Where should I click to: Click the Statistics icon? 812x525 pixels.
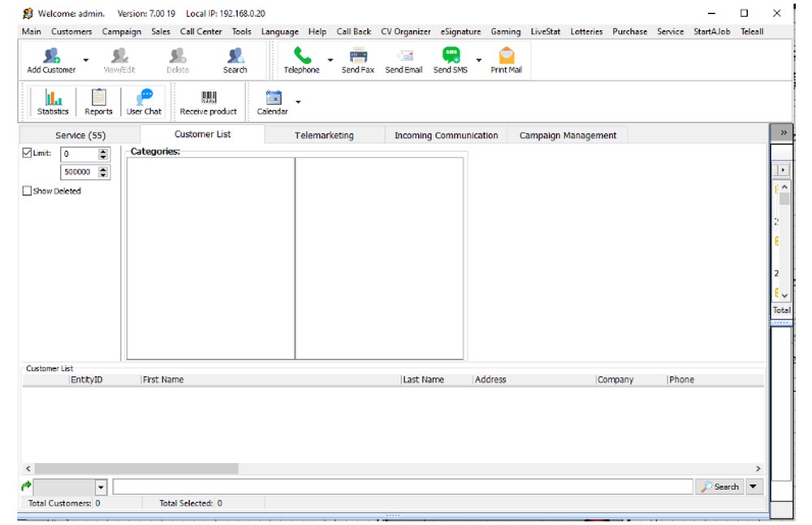pos(52,99)
